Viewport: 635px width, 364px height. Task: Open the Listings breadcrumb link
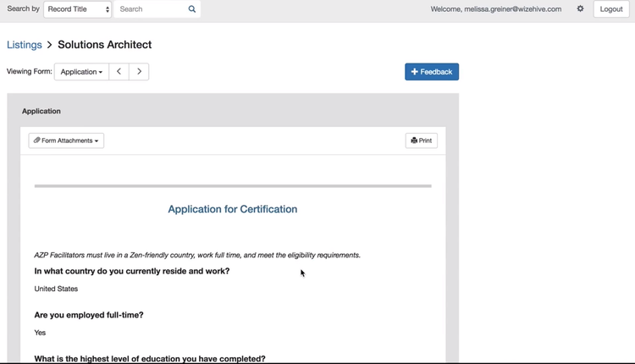tap(25, 45)
